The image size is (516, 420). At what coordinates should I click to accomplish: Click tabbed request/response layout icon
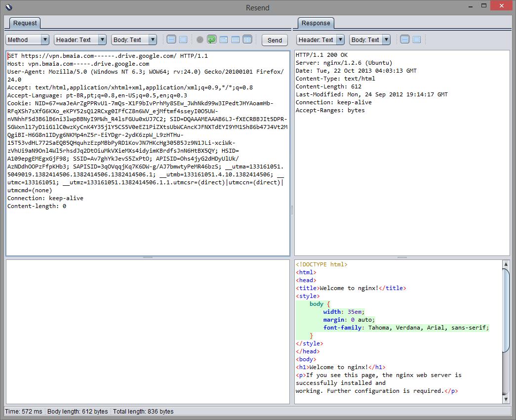224,40
